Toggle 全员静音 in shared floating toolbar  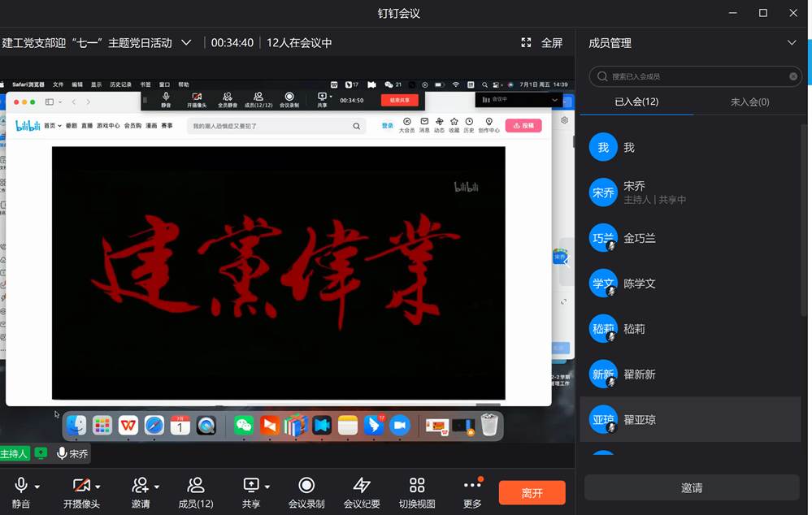pos(228,100)
